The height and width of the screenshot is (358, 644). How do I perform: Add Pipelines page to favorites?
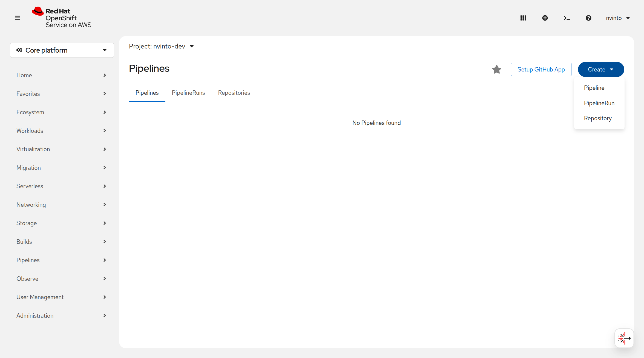497,69
